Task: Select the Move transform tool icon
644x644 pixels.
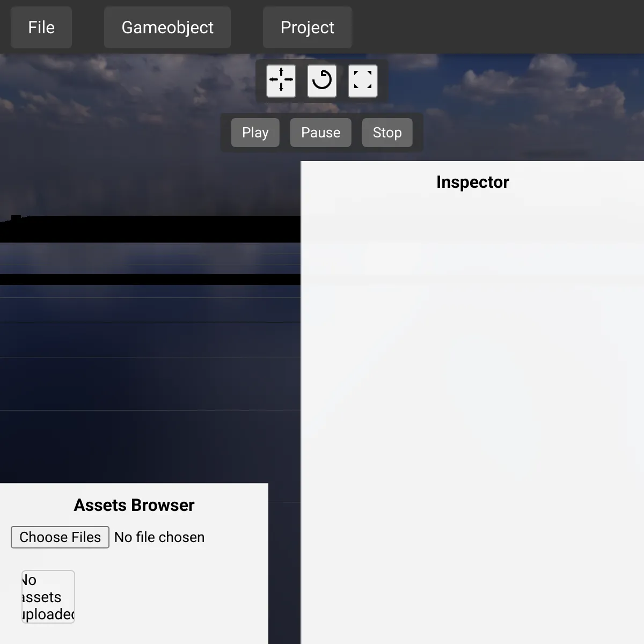Action: tap(281, 80)
